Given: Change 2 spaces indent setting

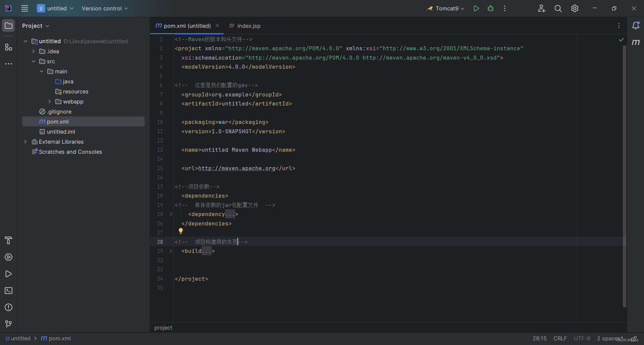Looking at the screenshot, I should click(610, 338).
